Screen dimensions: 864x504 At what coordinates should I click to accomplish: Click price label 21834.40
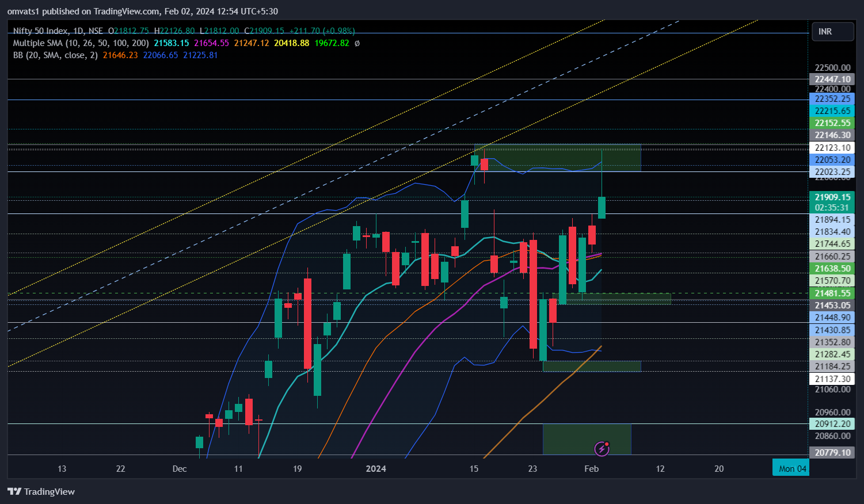[x=832, y=232]
